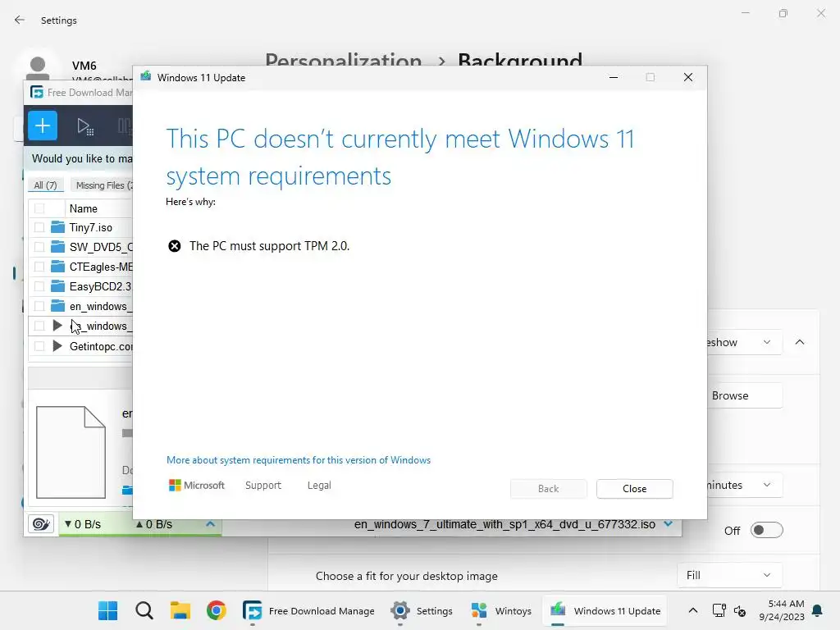Toggle snail mode icon in Free Download Manager
Image resolution: width=840 pixels, height=630 pixels.
coord(41,523)
